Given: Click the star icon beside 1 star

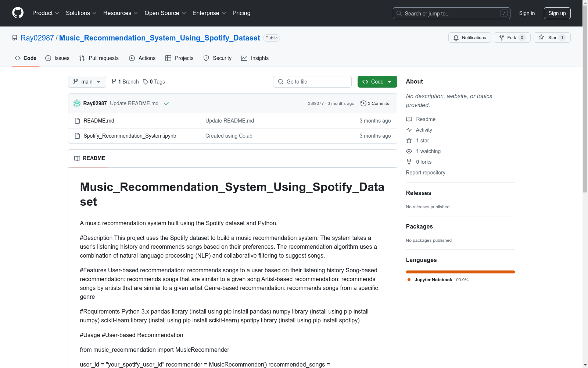Looking at the screenshot, I should (409, 141).
